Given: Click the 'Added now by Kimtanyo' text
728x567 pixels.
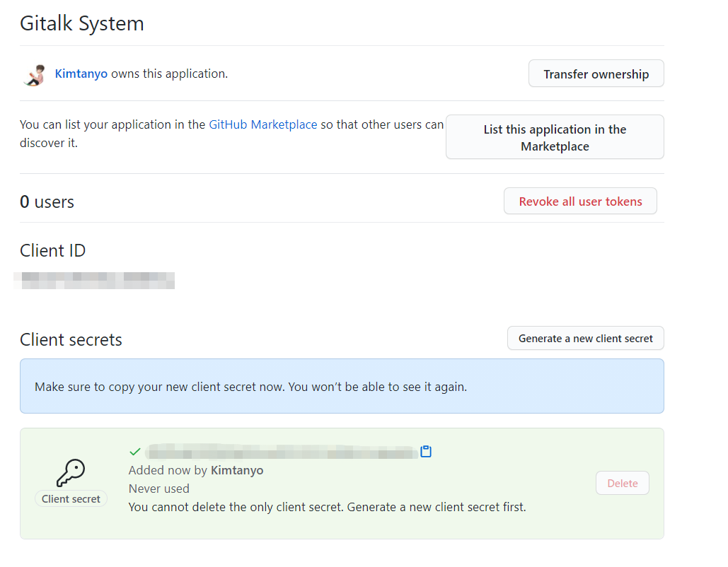Looking at the screenshot, I should pyautogui.click(x=195, y=470).
